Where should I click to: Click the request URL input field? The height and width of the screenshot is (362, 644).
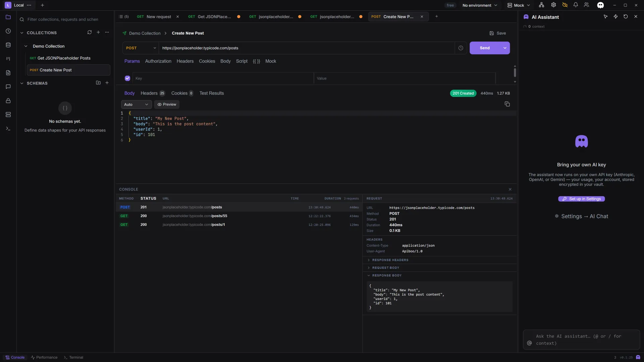click(306, 48)
